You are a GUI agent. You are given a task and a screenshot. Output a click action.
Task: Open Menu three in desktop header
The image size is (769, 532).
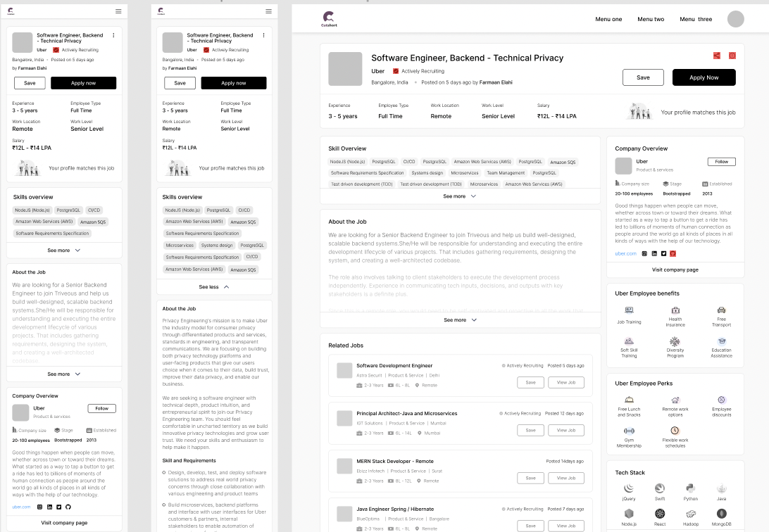point(696,19)
